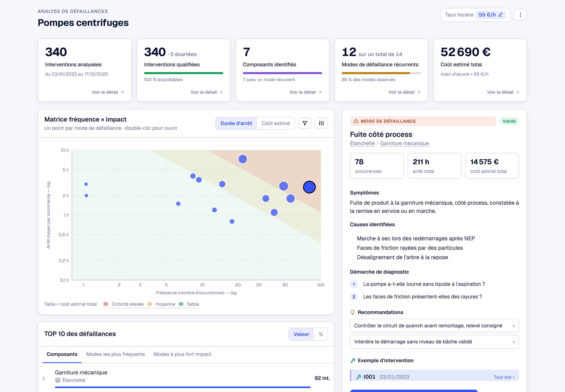Follow the Étanchéité breadcrumb link
This screenshot has height=392, width=565.
click(362, 143)
